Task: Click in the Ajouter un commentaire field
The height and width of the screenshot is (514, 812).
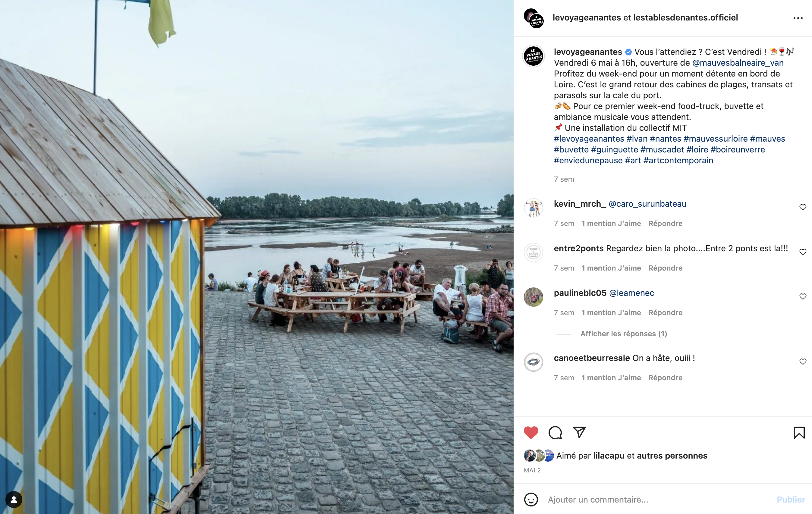Action: (658, 500)
